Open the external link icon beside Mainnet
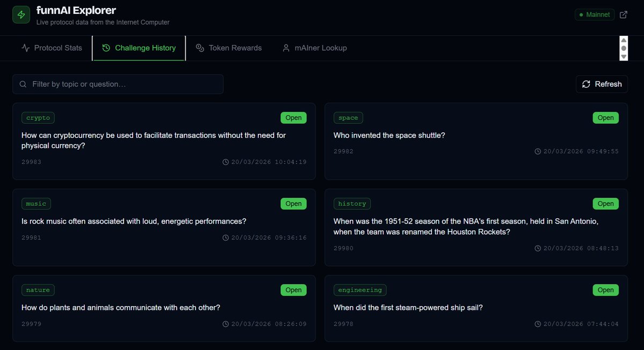 point(623,15)
